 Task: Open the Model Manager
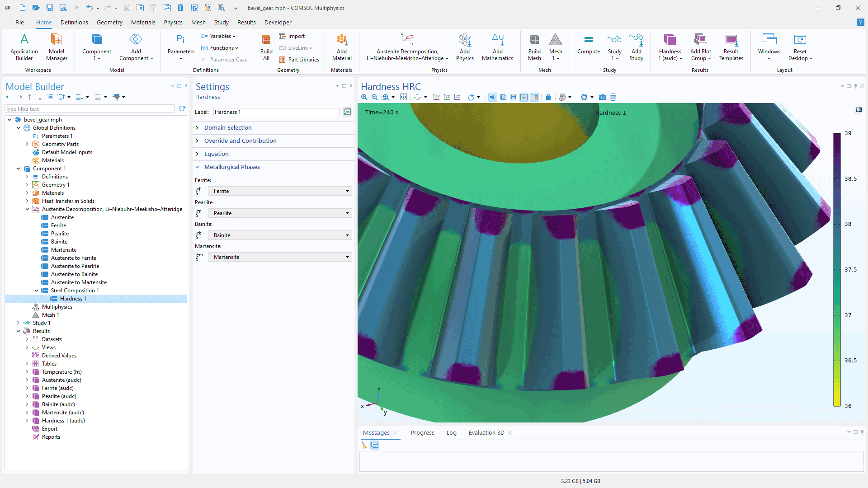point(57,47)
